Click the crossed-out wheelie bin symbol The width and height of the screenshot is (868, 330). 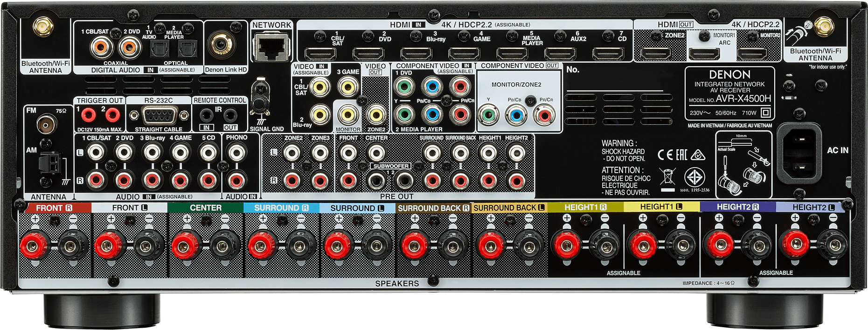tap(668, 177)
